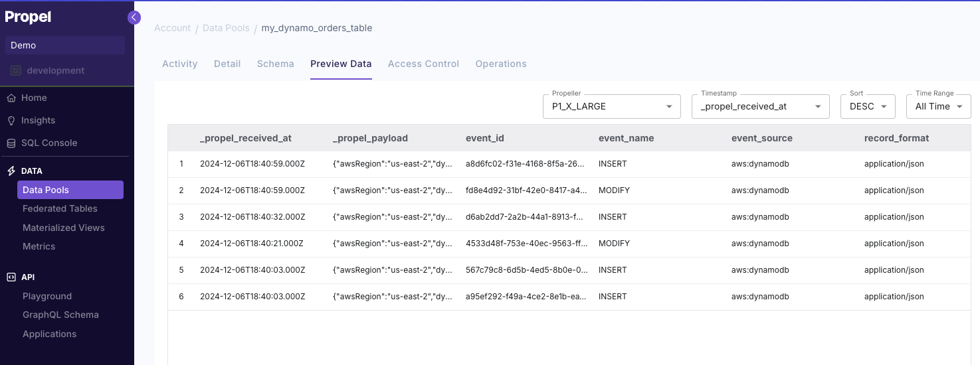980x365 pixels.
Task: Click the Data Pools breadcrumb link
Action: (226, 28)
